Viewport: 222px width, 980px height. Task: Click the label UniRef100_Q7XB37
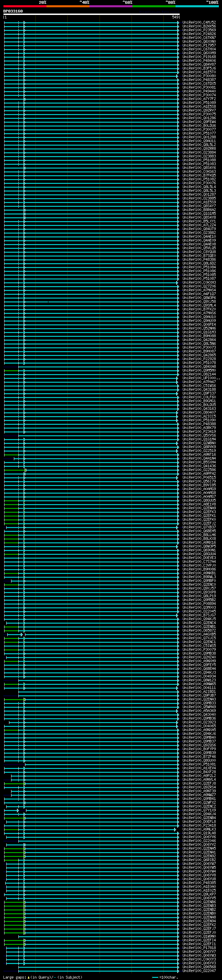(x=199, y=527)
